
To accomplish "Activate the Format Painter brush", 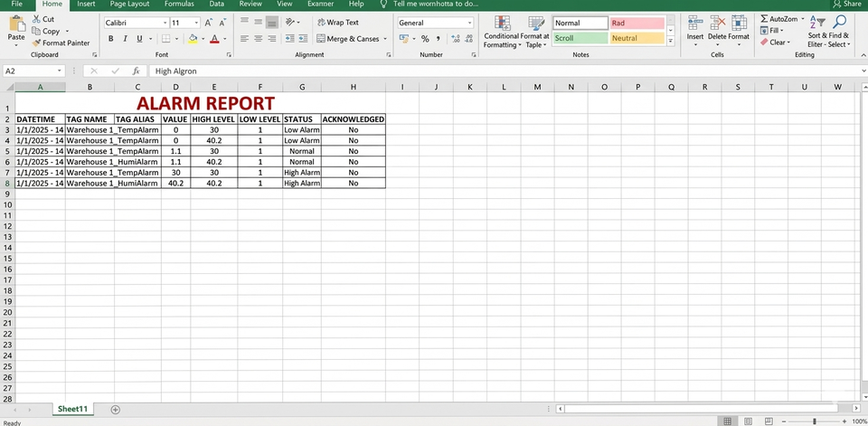I will pos(36,43).
